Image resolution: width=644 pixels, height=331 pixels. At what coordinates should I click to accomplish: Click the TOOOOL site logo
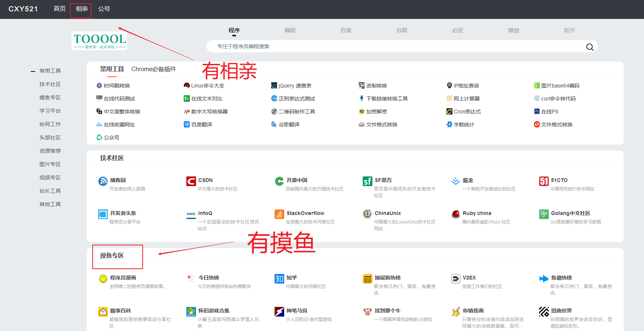click(99, 41)
